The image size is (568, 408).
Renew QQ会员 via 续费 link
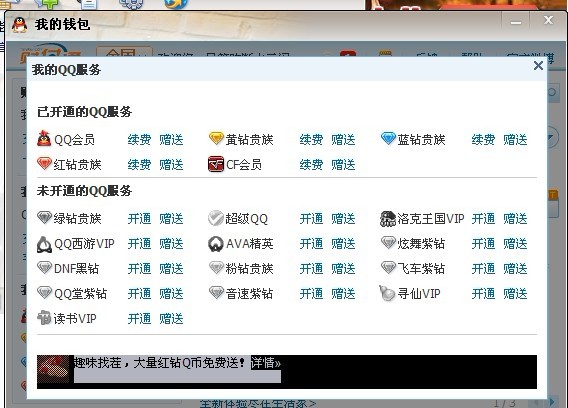click(139, 140)
